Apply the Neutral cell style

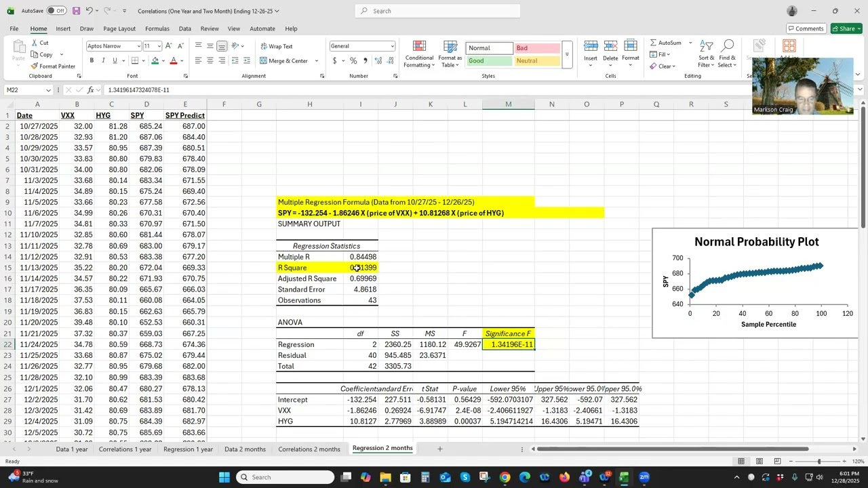pyautogui.click(x=537, y=61)
